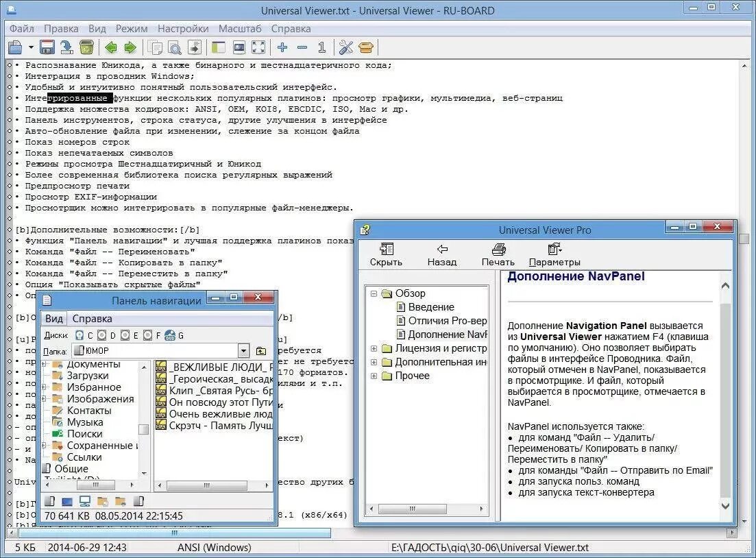This screenshot has height=558, width=756.
Task: Collapse the Обзор node in help tree
Action: 374,293
